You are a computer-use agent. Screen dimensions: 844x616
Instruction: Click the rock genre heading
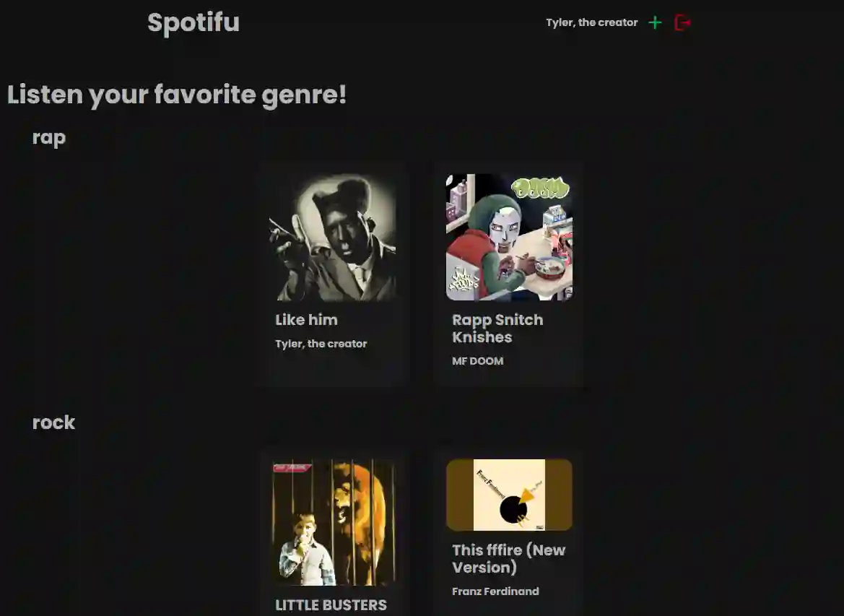[x=53, y=422]
